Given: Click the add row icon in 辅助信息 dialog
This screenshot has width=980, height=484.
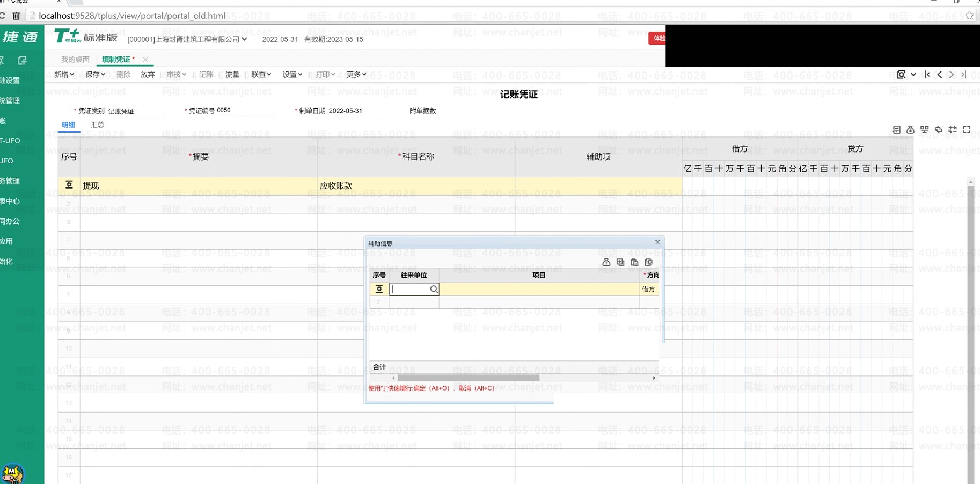Looking at the screenshot, I should [620, 262].
